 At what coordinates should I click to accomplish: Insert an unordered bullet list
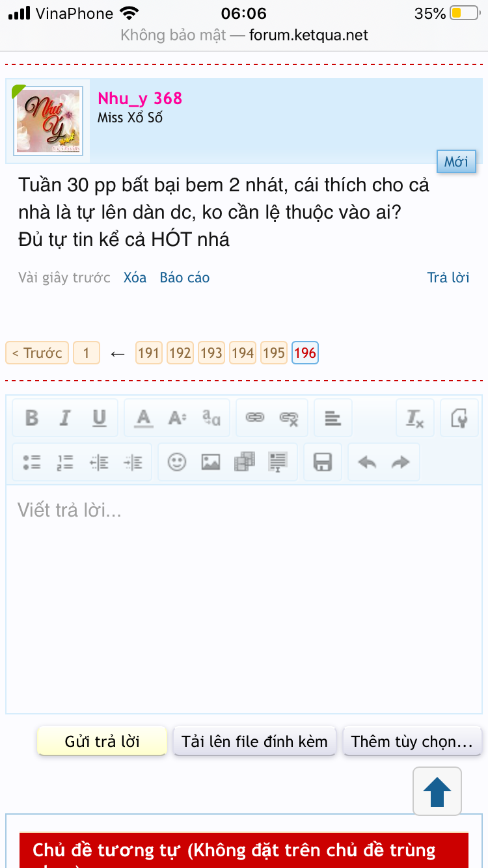tap(31, 462)
